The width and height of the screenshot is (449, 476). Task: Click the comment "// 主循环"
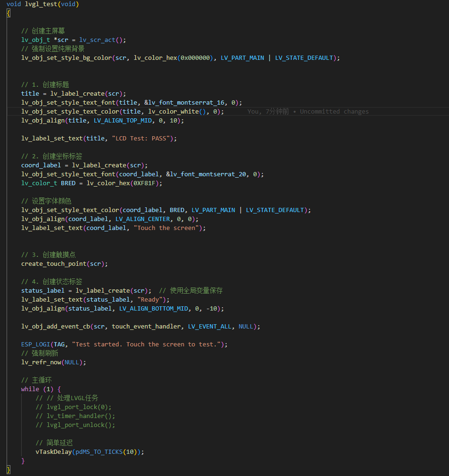click(36, 380)
